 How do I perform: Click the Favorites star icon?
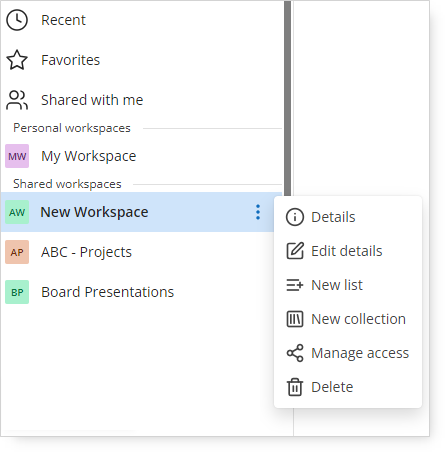tap(17, 60)
